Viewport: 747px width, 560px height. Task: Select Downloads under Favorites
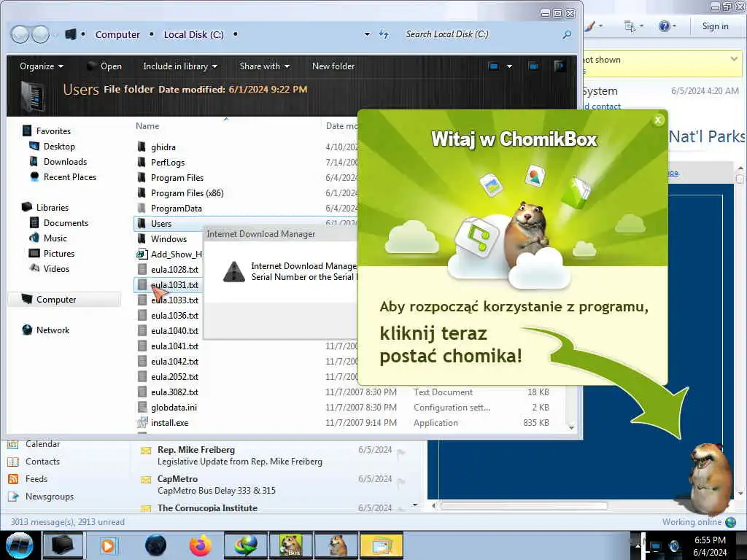pos(65,161)
